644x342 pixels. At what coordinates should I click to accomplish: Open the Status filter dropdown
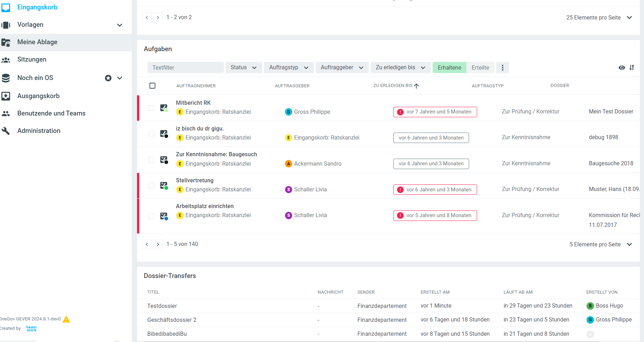243,67
